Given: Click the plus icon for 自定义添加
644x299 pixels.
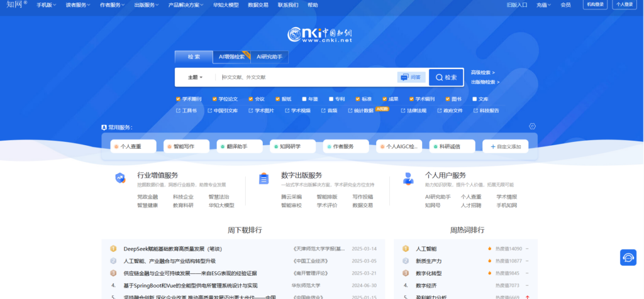Looking at the screenshot, I should 493,146.
